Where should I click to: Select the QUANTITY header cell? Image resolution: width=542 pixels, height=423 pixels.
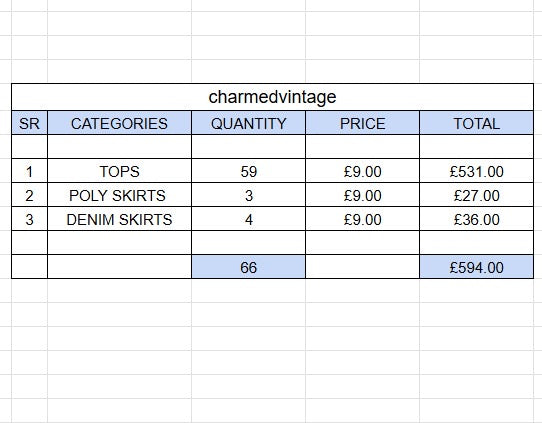(x=249, y=123)
